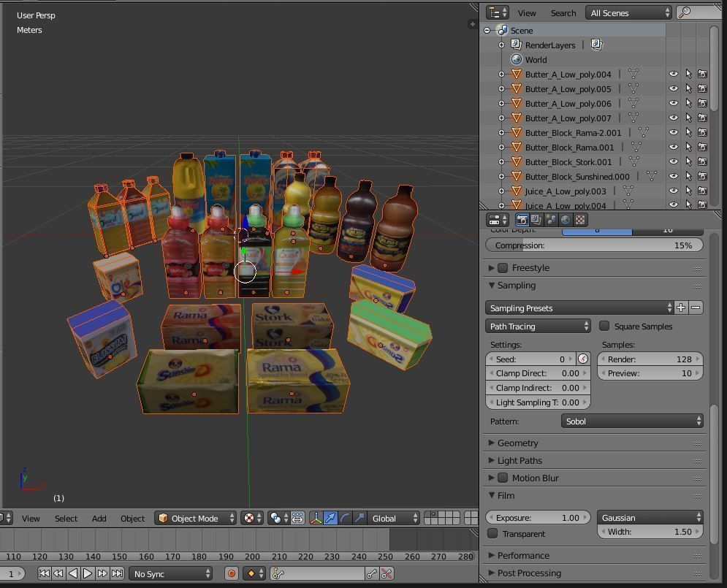Open the 3D viewport Object menu
The height and width of the screenshot is (588, 727).
point(132,518)
